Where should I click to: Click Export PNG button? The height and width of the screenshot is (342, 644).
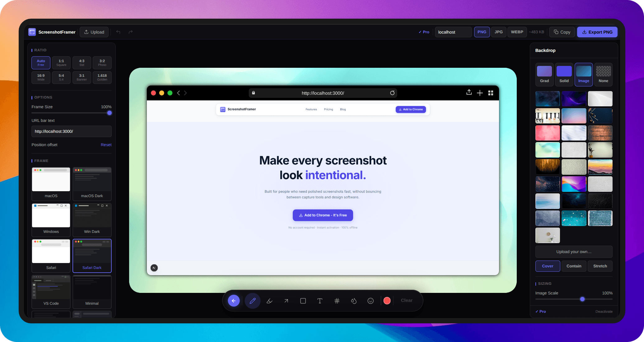pos(597,32)
